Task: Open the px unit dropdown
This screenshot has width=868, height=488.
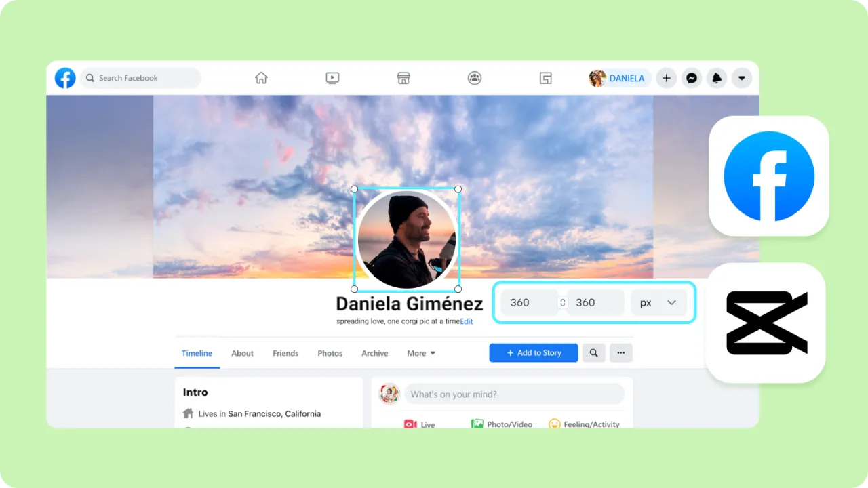Action: coord(658,302)
